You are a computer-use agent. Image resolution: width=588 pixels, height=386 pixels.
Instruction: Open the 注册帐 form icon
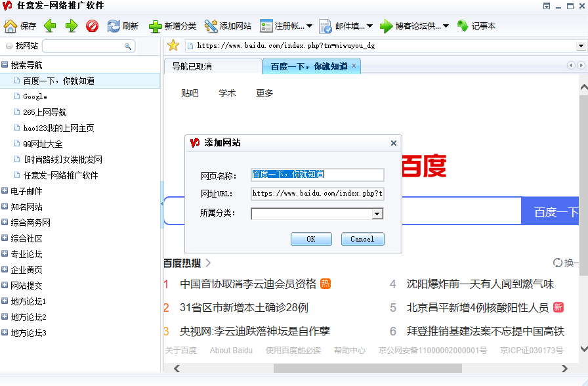[266, 26]
